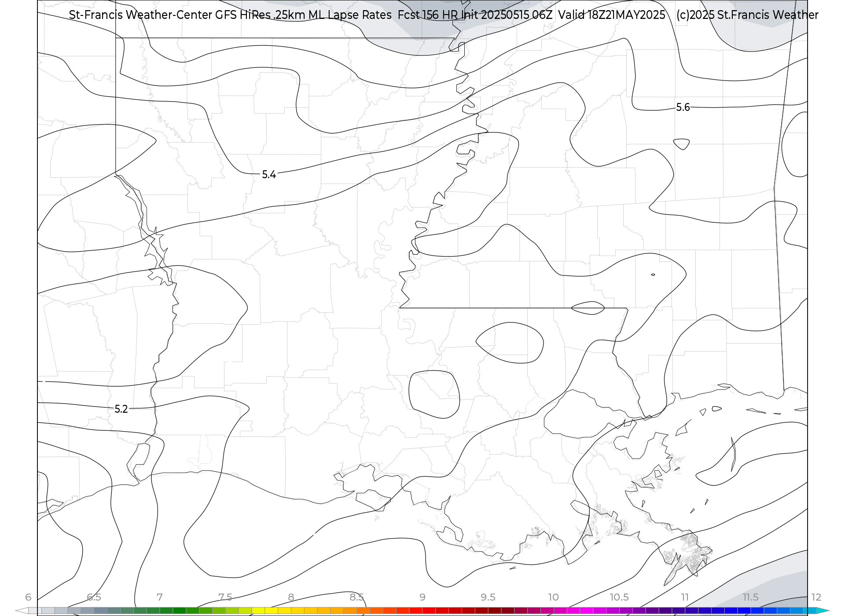
Task: Click colorbar tick label 10
Action: [554, 597]
